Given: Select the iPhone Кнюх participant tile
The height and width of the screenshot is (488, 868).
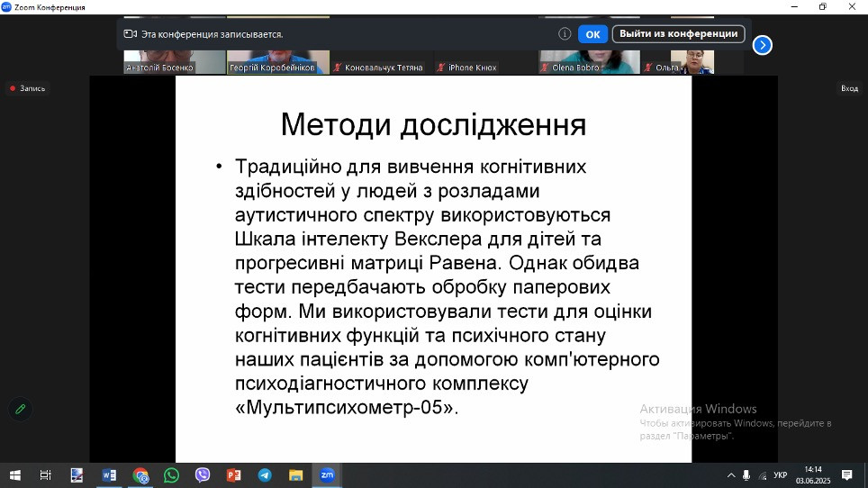Looking at the screenshot, I should 485,62.
